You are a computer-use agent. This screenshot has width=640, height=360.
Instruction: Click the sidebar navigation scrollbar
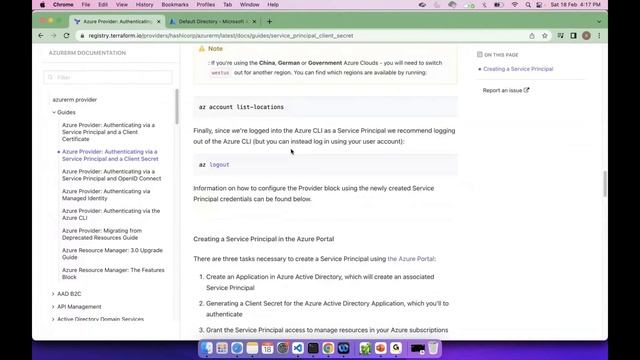(x=177, y=106)
